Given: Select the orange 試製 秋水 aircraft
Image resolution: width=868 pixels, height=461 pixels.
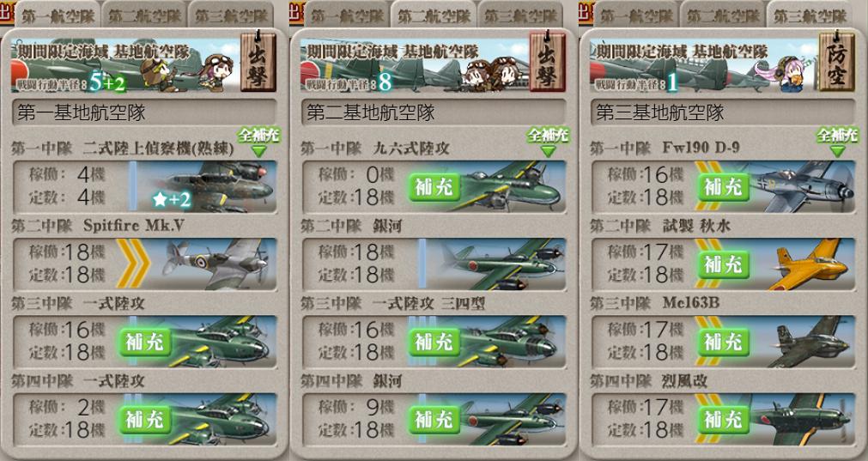Looking at the screenshot, I should [x=803, y=264].
